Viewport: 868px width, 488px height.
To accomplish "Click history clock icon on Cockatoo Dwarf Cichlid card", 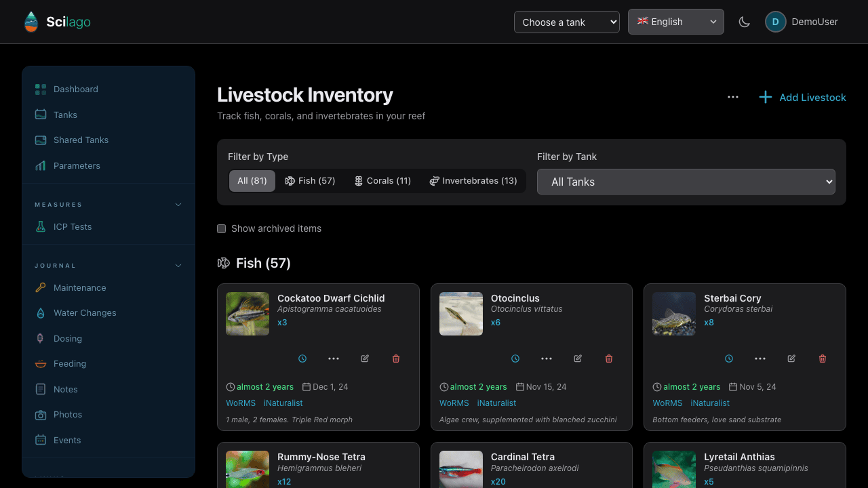I will tap(302, 359).
